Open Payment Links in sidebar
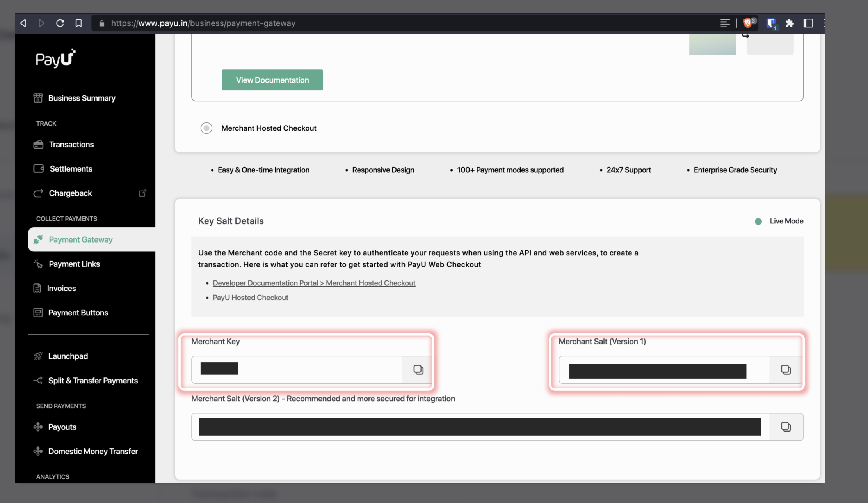Screen dimensions: 868x503 click(x=74, y=264)
